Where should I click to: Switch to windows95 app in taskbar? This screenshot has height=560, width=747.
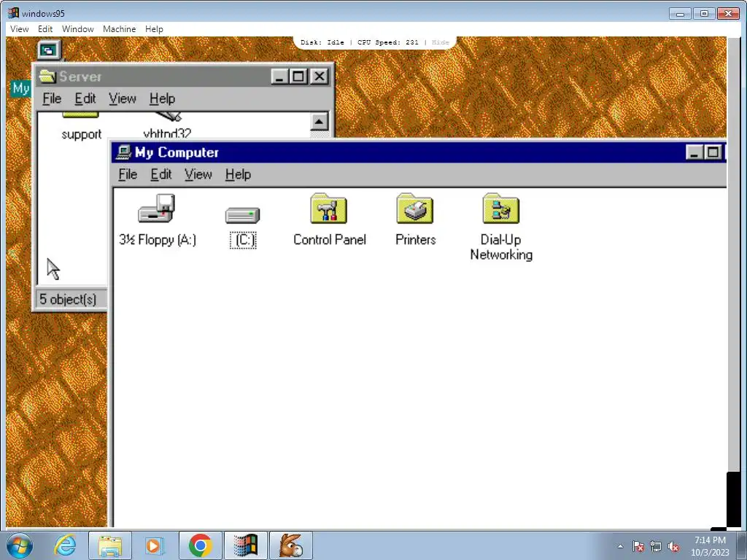[x=245, y=545]
